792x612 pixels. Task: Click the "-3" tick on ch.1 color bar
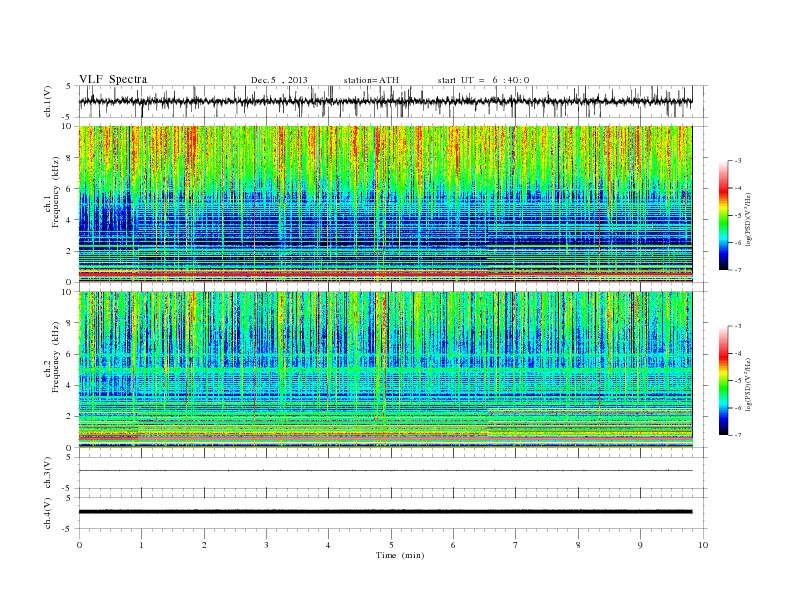click(x=738, y=161)
